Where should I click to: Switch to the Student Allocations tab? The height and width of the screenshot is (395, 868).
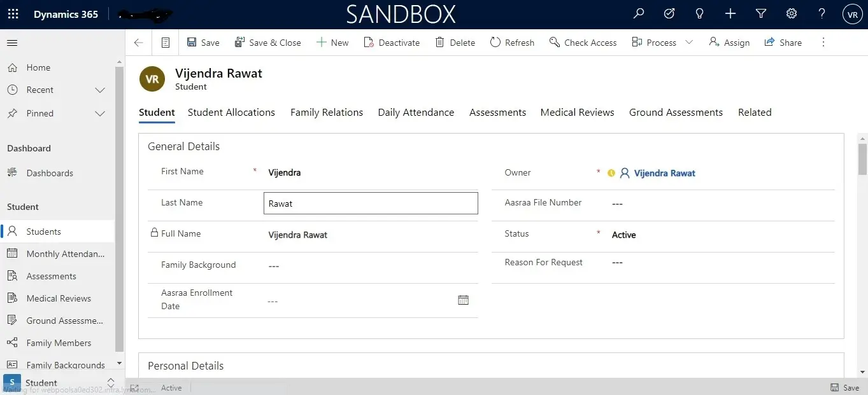231,113
